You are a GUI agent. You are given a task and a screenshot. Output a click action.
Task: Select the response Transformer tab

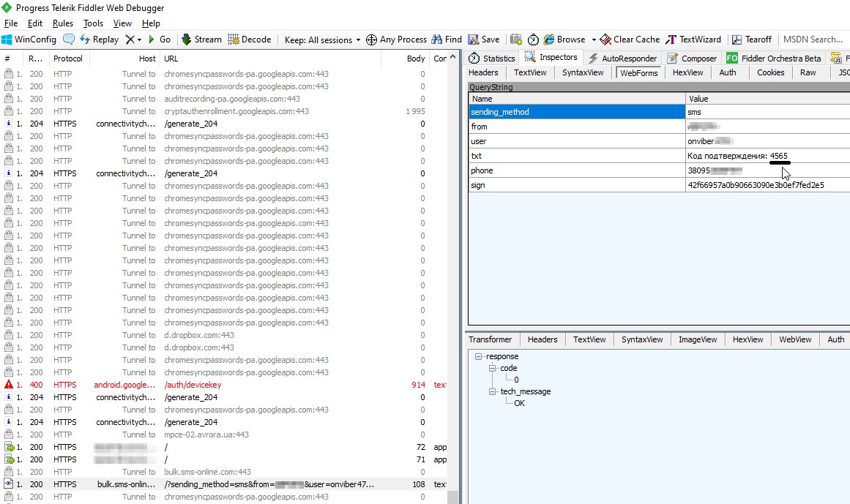click(490, 339)
